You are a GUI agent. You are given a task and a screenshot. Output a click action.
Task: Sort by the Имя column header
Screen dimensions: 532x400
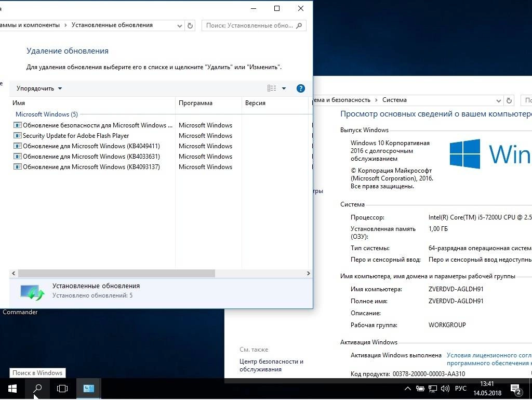click(91, 103)
